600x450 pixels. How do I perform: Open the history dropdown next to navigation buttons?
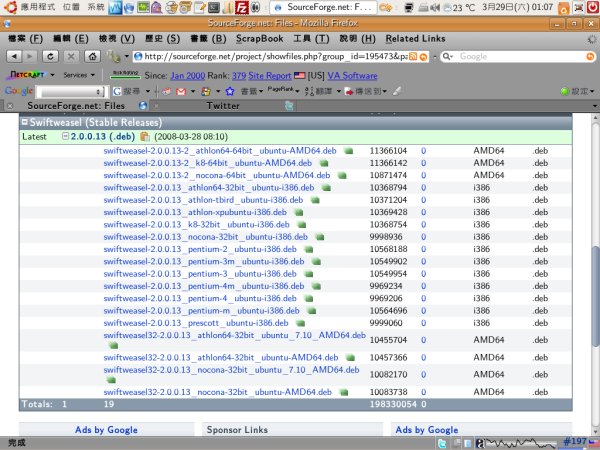coord(127,57)
